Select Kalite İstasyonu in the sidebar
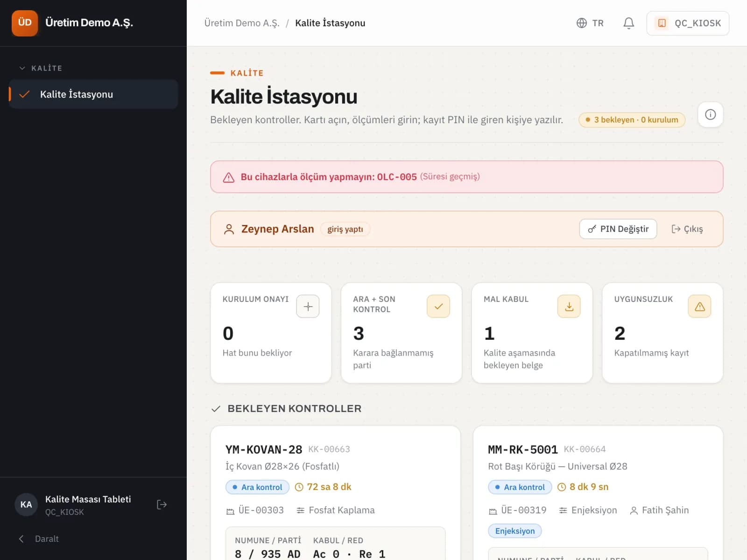This screenshot has height=560, width=747. pos(93,94)
